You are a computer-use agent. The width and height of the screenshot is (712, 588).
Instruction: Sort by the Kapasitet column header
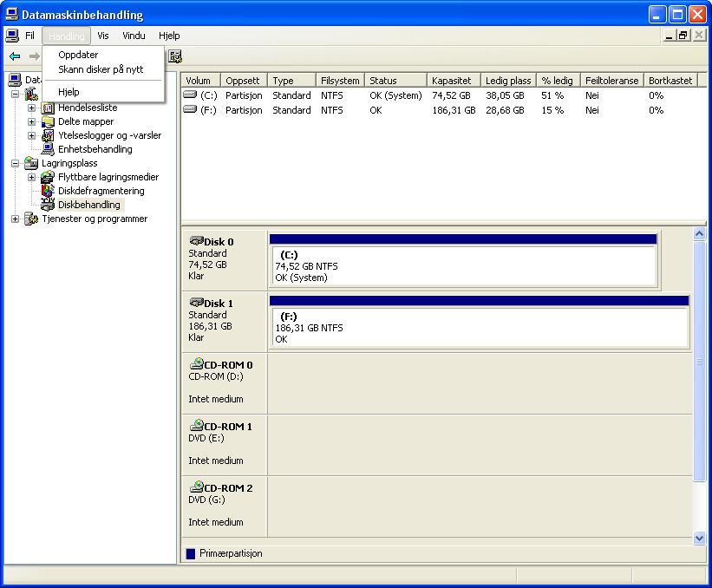tap(454, 81)
